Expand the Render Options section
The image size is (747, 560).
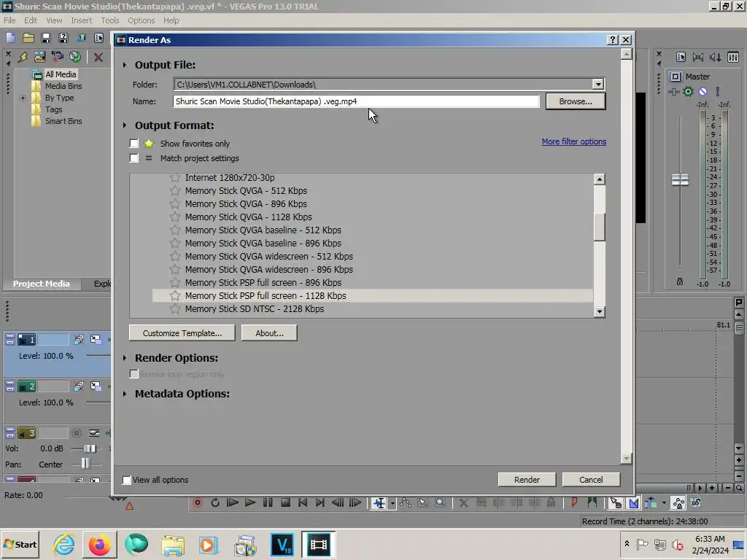pyautogui.click(x=125, y=357)
